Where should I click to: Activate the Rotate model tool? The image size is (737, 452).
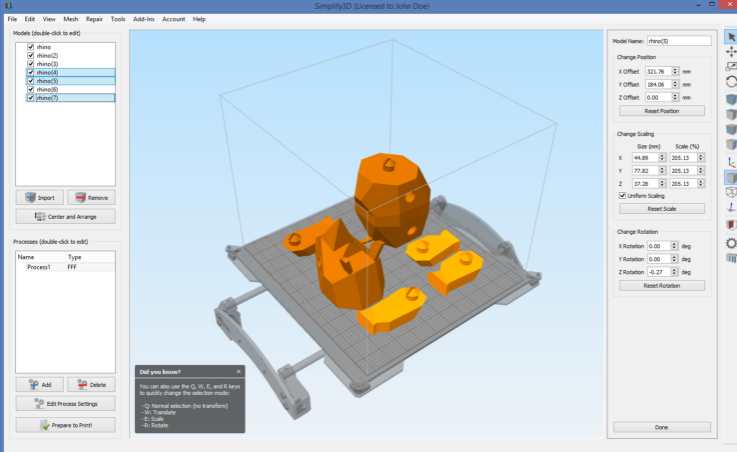[x=731, y=82]
